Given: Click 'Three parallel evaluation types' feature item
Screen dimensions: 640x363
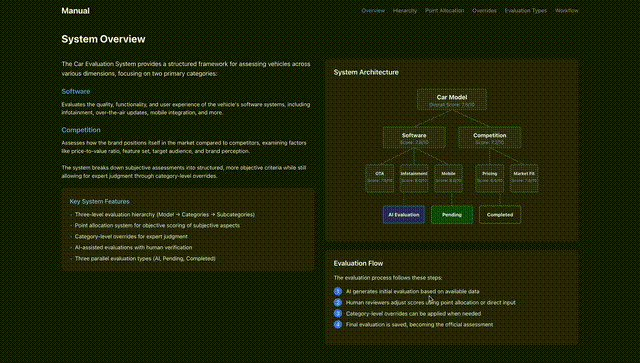Looking at the screenshot, I should pyautogui.click(x=145, y=258).
